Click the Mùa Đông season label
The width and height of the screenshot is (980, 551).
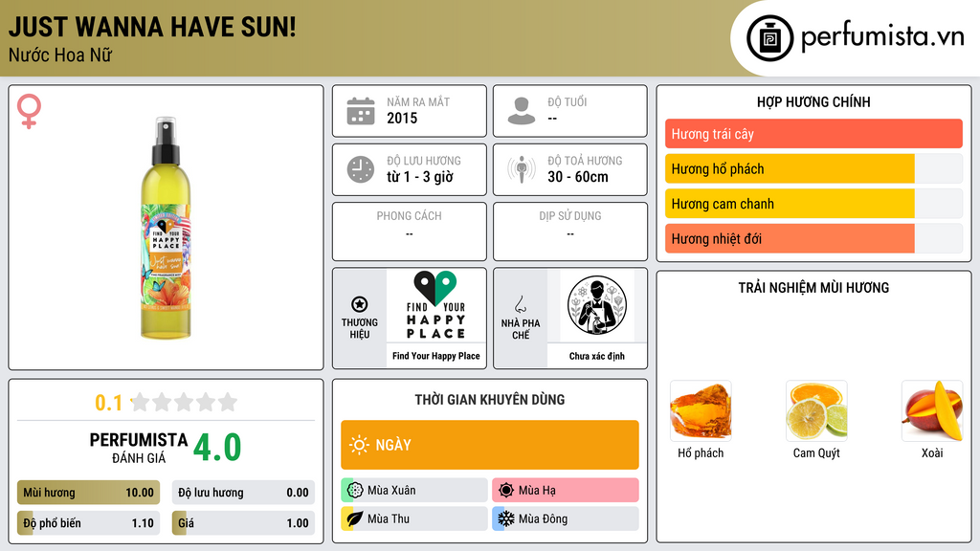[x=544, y=518]
